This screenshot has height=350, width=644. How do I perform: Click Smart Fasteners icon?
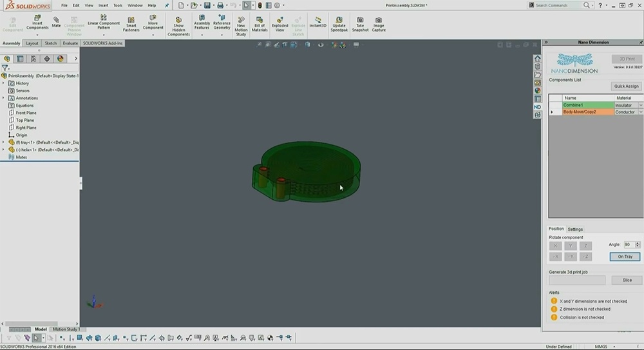(x=131, y=24)
